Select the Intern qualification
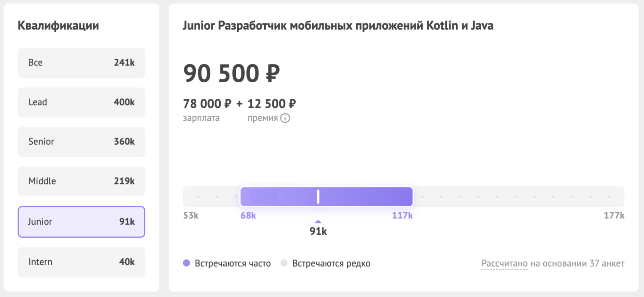This screenshot has width=644, height=297. point(81,262)
